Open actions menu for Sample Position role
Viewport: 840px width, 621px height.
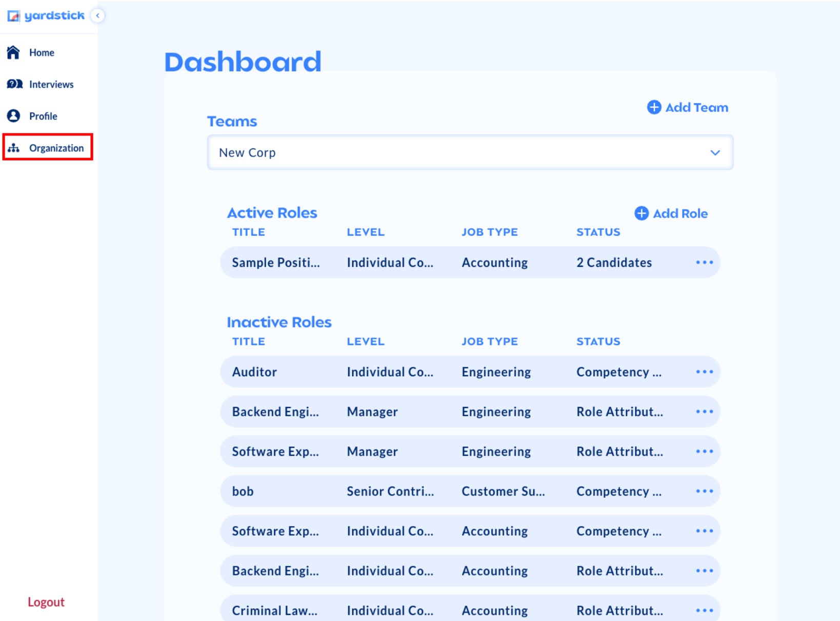tap(704, 262)
